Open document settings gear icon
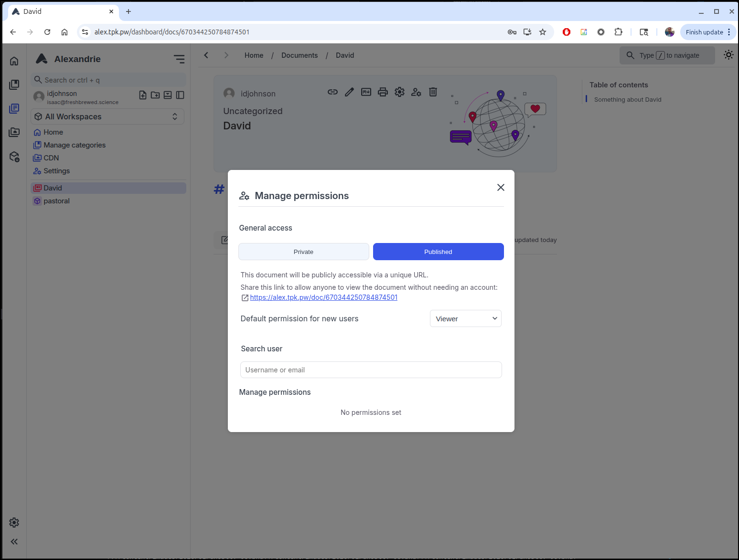This screenshot has height=560, width=739. point(399,92)
